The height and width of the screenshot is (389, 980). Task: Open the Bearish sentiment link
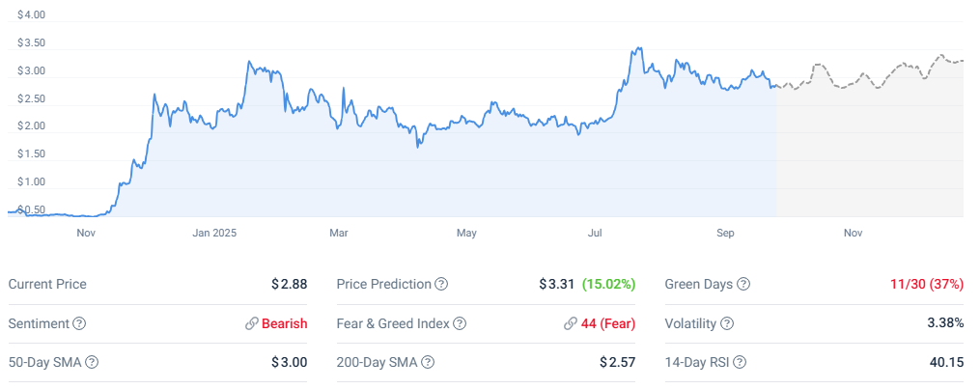285,324
